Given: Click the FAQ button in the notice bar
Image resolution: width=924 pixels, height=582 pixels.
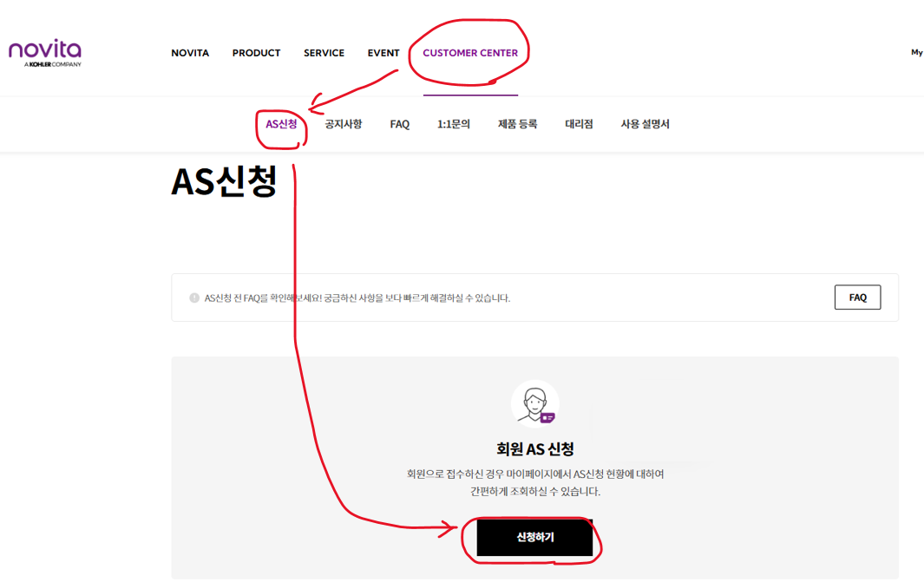Looking at the screenshot, I should pos(857,297).
